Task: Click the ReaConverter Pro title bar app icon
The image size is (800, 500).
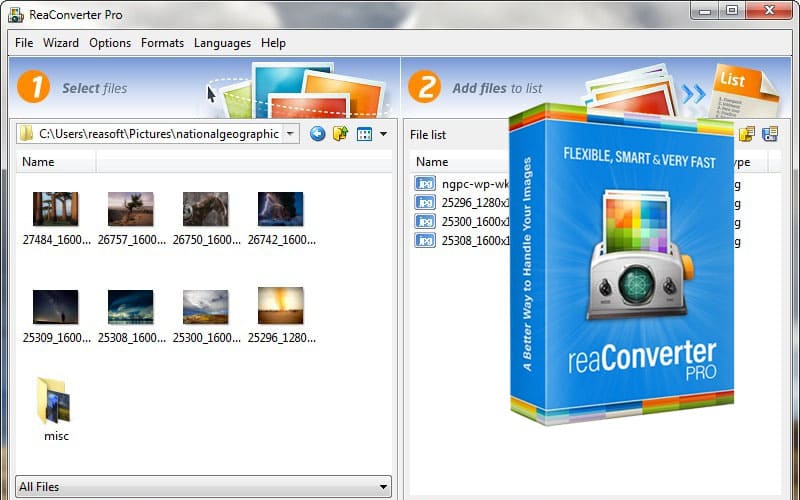Action: pyautogui.click(x=16, y=15)
